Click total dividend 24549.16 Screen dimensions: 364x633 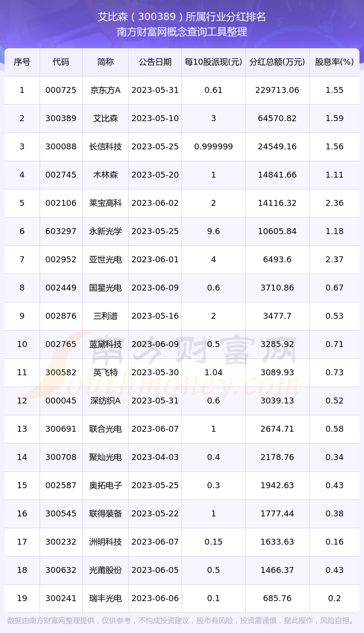pos(278,147)
